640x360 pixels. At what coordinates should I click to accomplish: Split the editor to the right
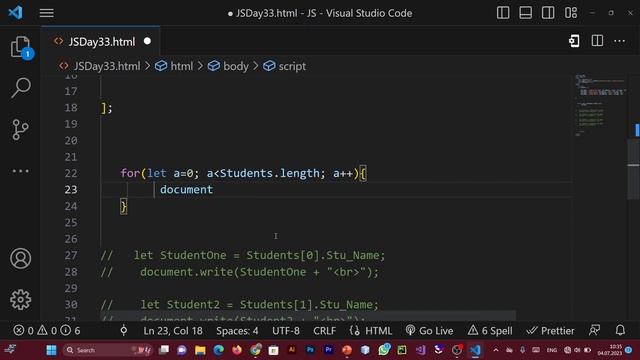pyautogui.click(x=597, y=41)
